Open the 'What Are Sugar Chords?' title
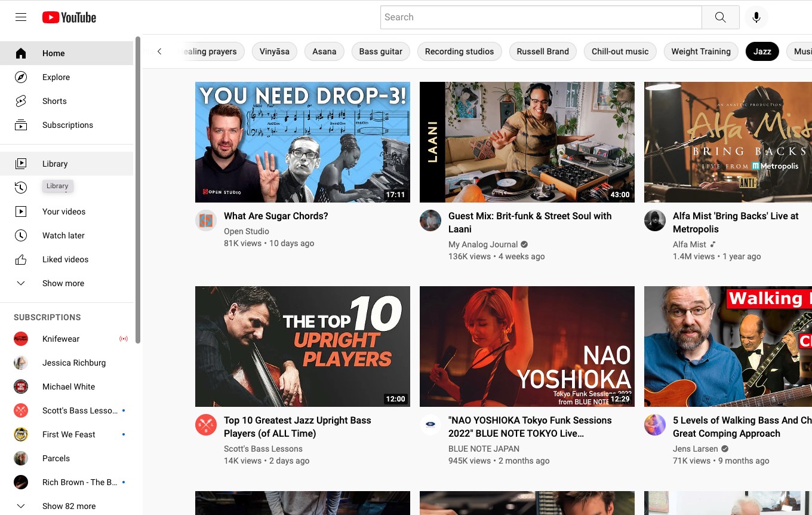Viewport: 812px width, 515px height. (x=276, y=216)
